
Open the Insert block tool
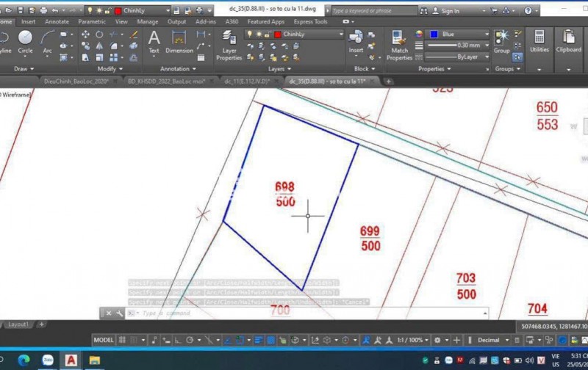pos(356,41)
